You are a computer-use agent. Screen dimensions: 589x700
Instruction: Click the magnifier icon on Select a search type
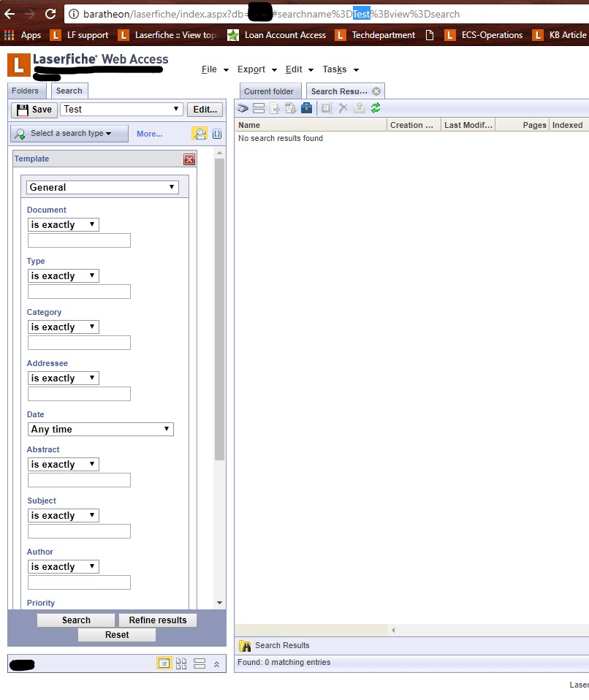20,134
